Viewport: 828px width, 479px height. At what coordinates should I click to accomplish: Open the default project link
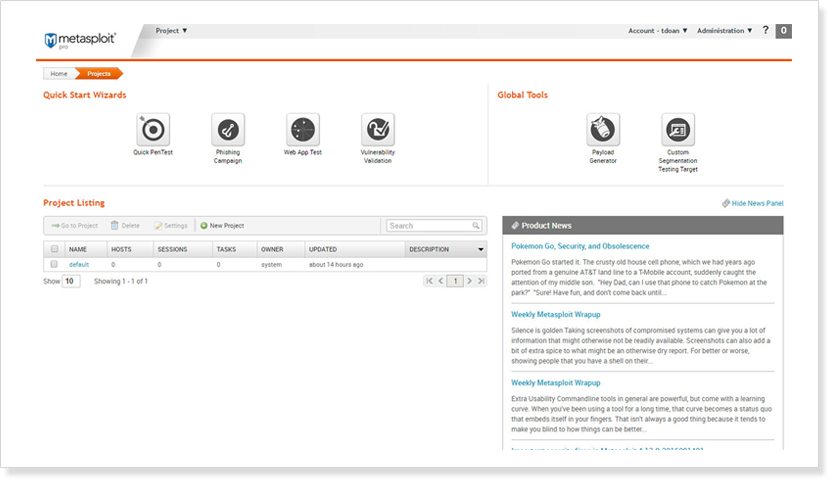click(x=79, y=265)
